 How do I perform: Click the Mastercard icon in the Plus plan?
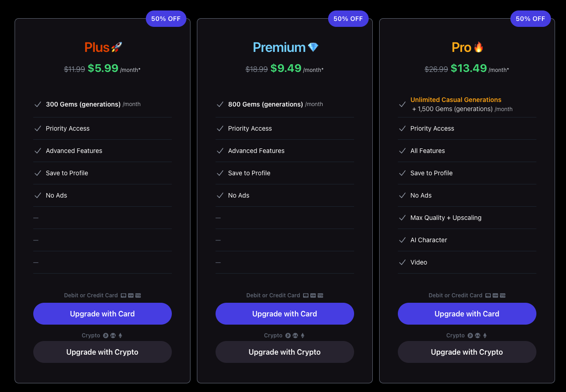pyautogui.click(x=123, y=295)
